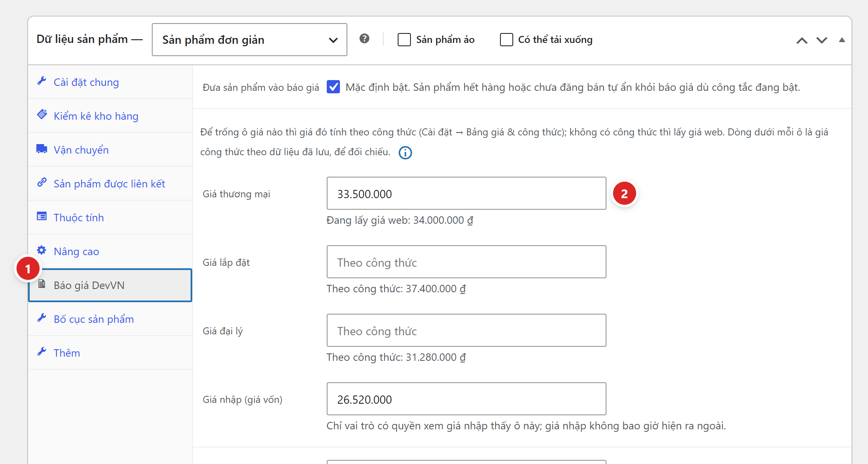Screen dimensions: 868x464
Task: Move product data panel down with arrow
Action: 822,40
